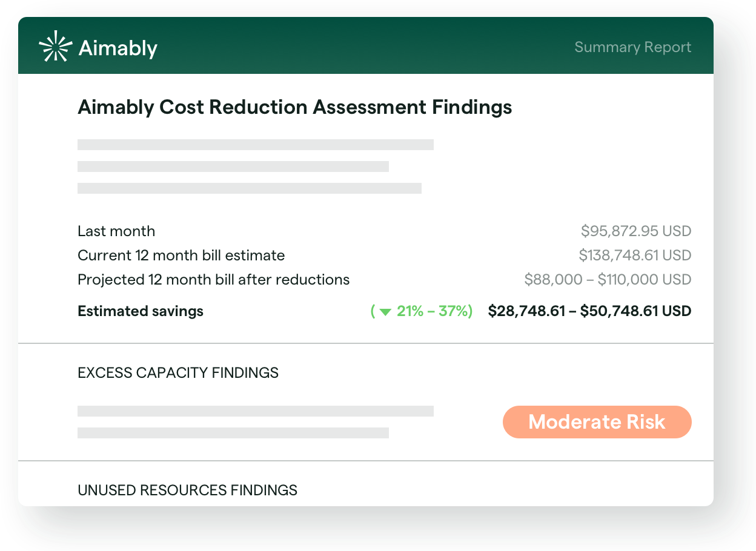Image resolution: width=756 pixels, height=551 pixels.
Task: Click the Estimated savings label
Action: coord(141,311)
